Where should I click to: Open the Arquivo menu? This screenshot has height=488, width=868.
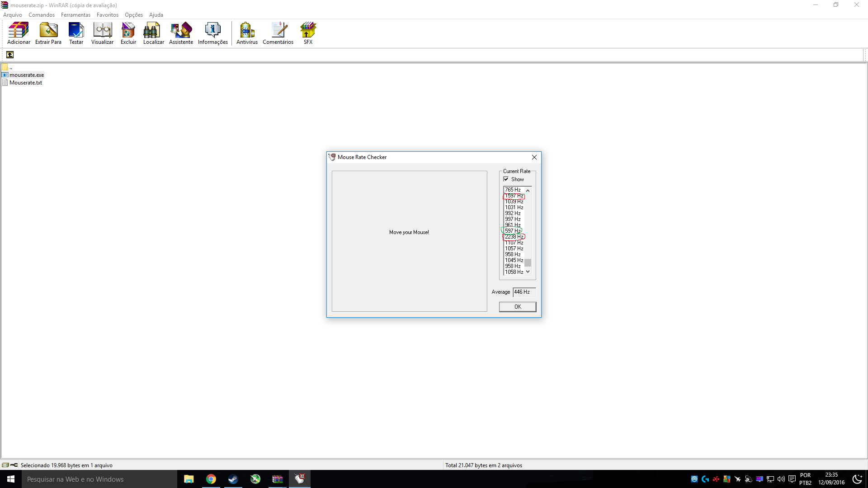13,15
